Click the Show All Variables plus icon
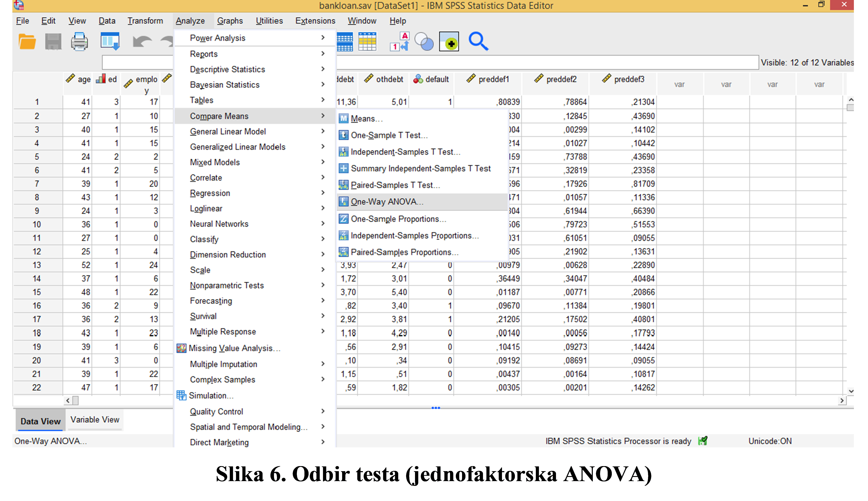Image resolution: width=868 pixels, height=501 pixels. (x=449, y=42)
